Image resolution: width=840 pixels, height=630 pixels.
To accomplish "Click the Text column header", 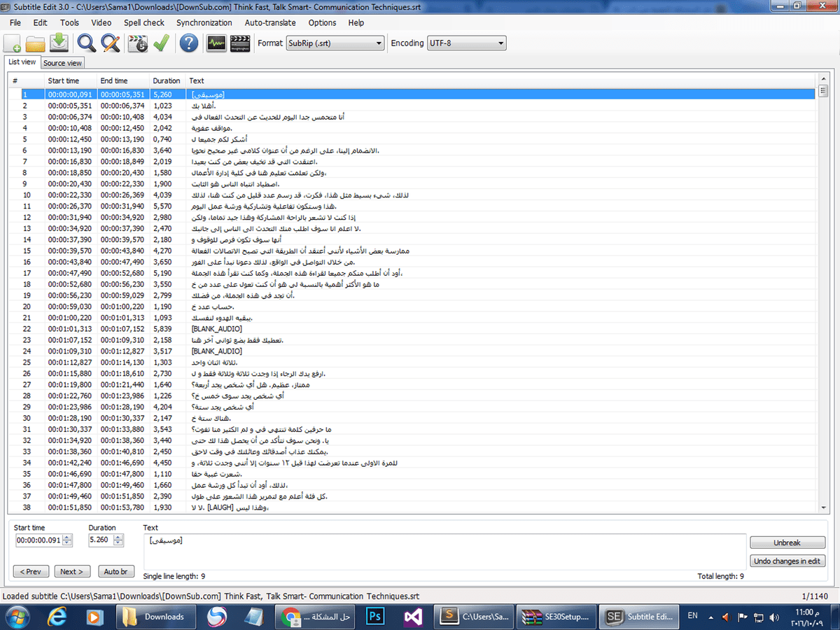I will tap(501, 80).
